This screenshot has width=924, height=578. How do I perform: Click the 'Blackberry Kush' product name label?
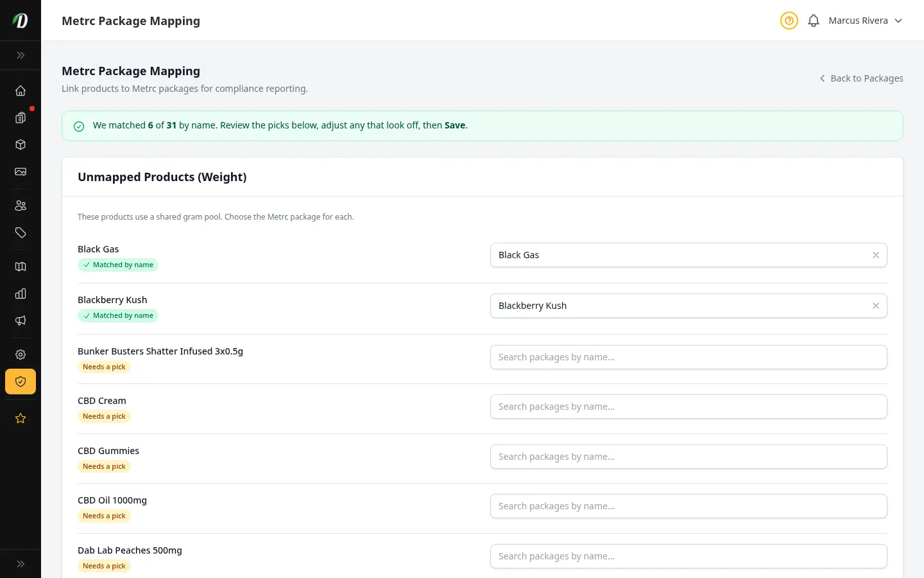click(112, 300)
